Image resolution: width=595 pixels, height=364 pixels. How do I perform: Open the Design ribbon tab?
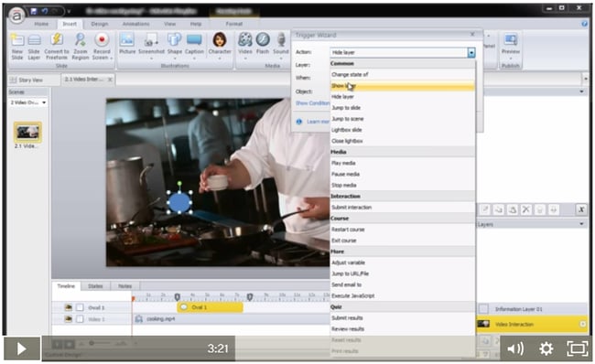[100, 24]
